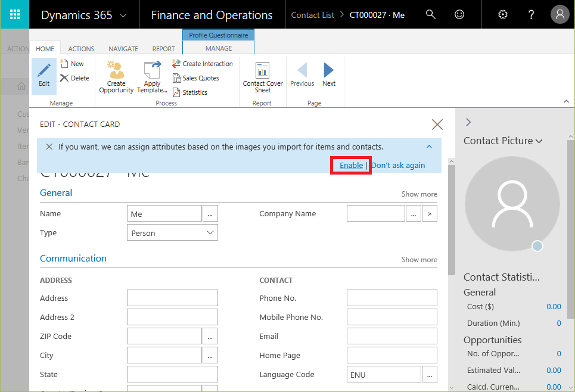Collapse the ribbon with the chevron
This screenshot has height=392, width=575.
tap(566, 101)
